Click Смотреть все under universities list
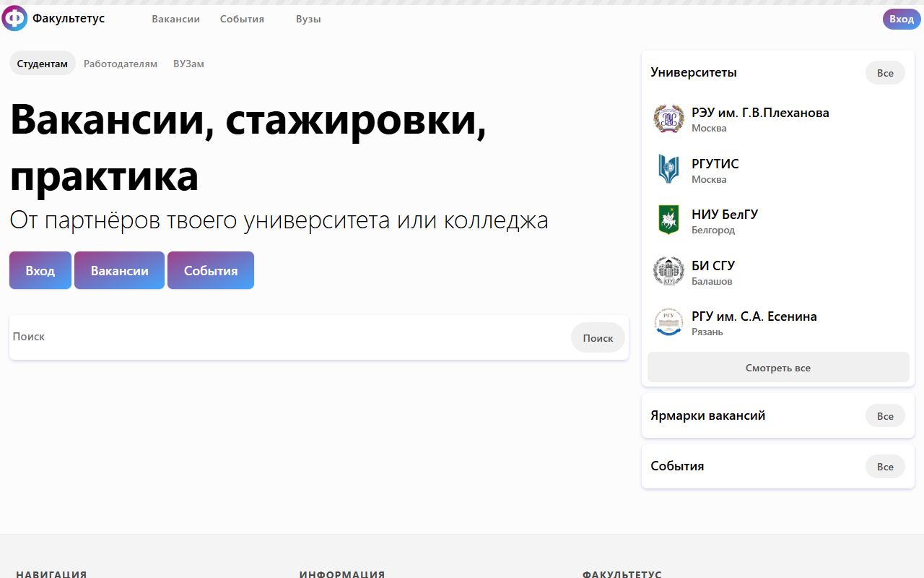924x578 pixels. tap(778, 368)
